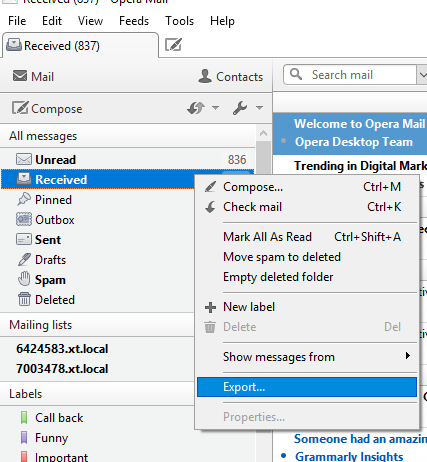Select the Unread folder
The width and height of the screenshot is (427, 462).
pos(128,160)
